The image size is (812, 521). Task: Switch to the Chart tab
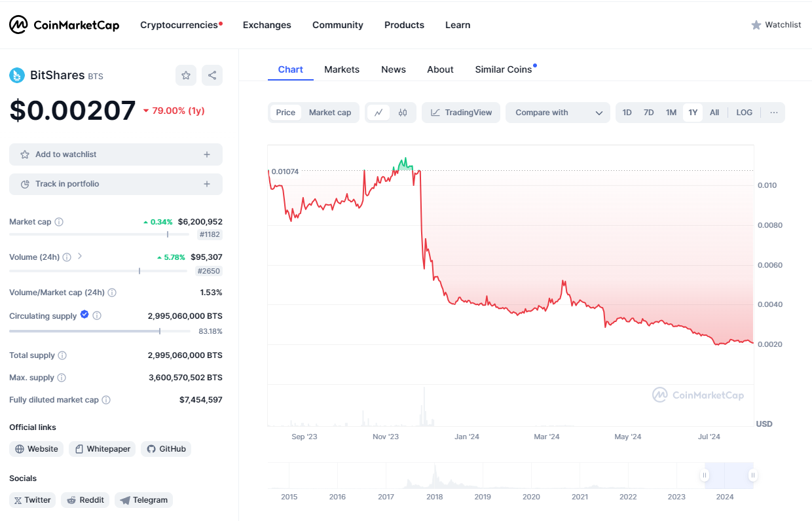point(291,69)
